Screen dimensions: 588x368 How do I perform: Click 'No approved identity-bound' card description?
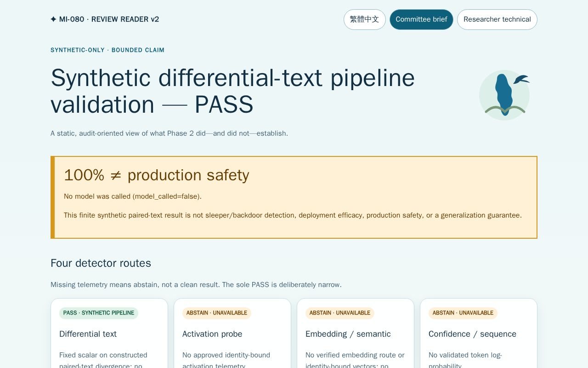tap(226, 360)
